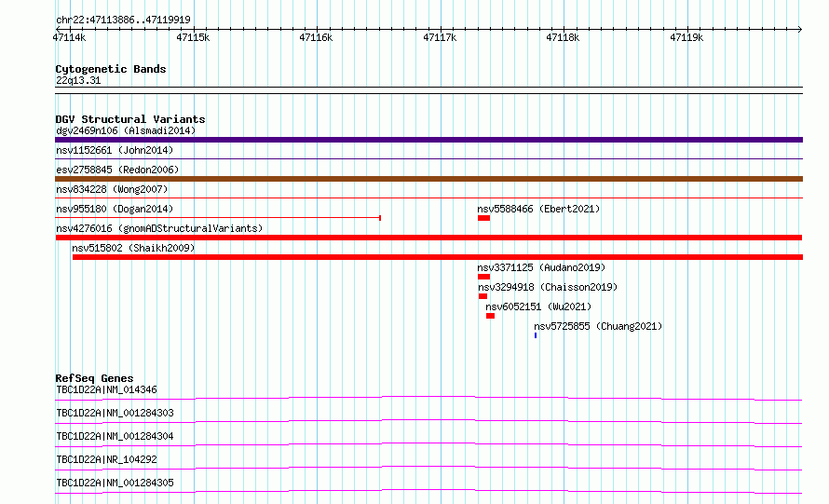Select the red nsv4276016 variant bar
The width and height of the screenshot is (829, 504).
[428, 238]
